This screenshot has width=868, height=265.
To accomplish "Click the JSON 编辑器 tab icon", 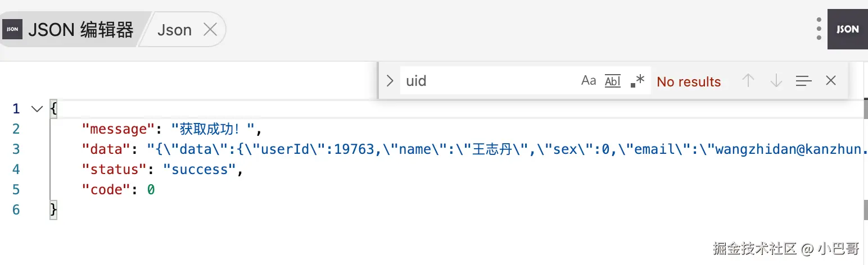I will click(x=12, y=29).
